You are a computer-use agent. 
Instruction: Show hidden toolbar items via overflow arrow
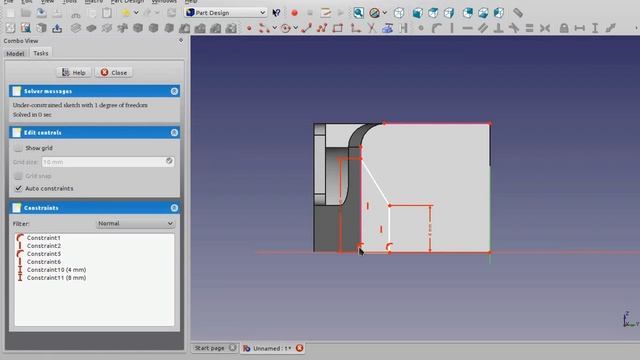636,28
